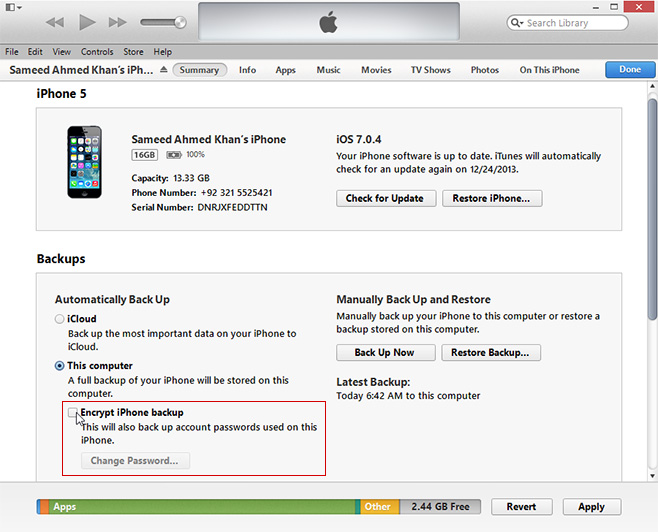Image resolution: width=658 pixels, height=532 pixels.
Task: Click the Apple logo status display
Action: pyautogui.click(x=329, y=21)
